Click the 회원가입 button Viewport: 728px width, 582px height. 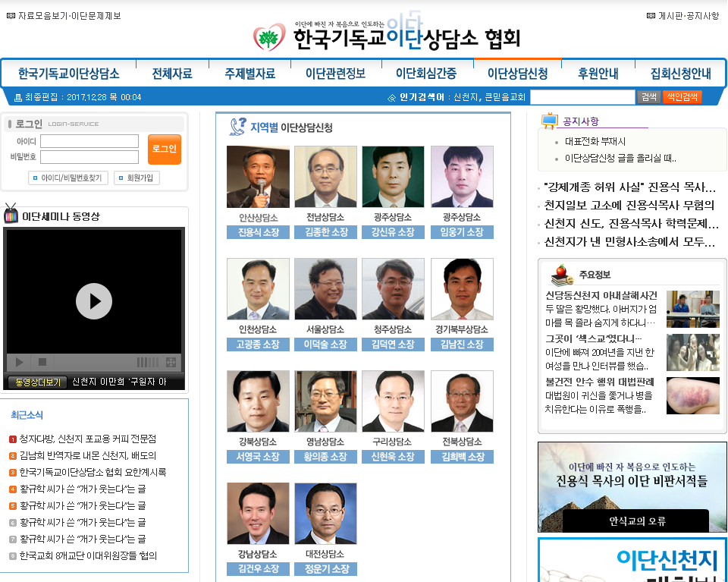136,178
